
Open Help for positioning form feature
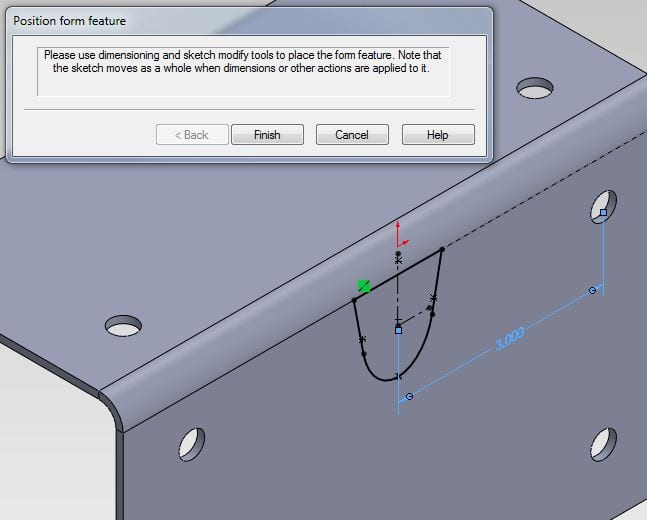(438, 135)
